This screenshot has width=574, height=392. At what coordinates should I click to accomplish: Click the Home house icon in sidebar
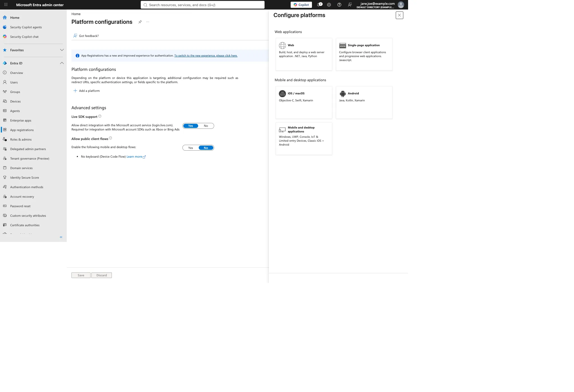5,17
